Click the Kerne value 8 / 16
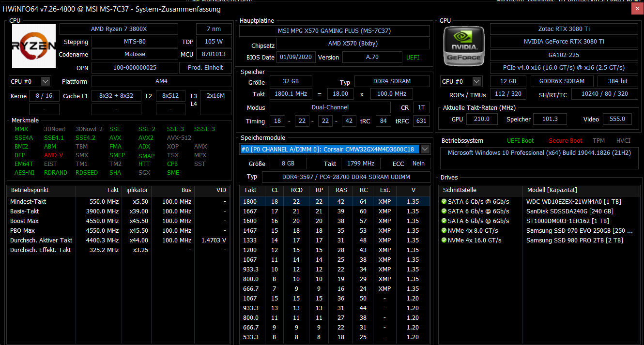Image resolution: width=644 pixels, height=345 pixels. [x=44, y=96]
